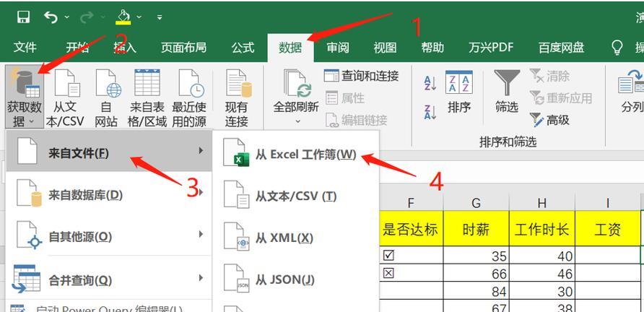Open the undo history dropdown arrow
The height and width of the screenshot is (312, 644).
[66, 17]
